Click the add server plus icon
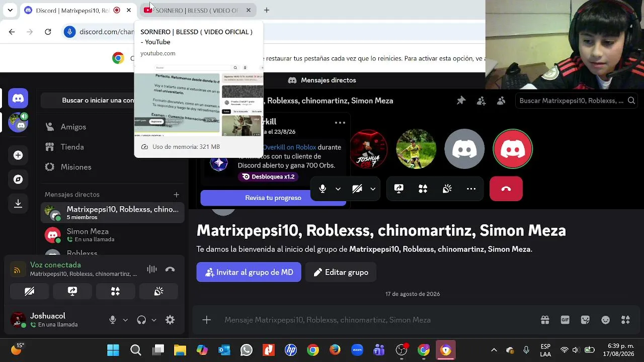 tap(18, 155)
